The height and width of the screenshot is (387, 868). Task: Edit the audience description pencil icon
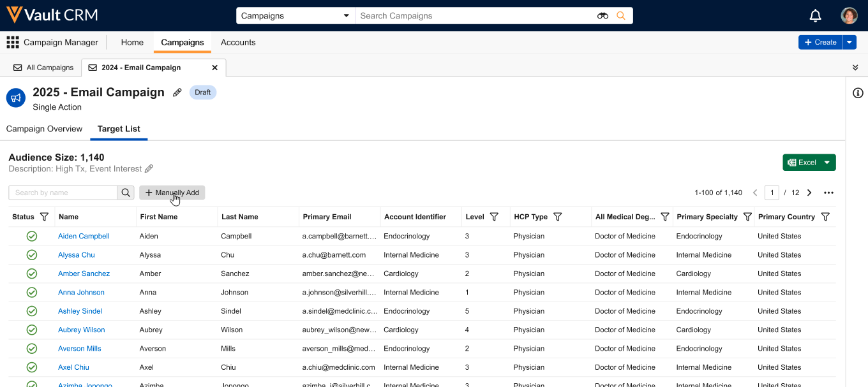pos(149,169)
